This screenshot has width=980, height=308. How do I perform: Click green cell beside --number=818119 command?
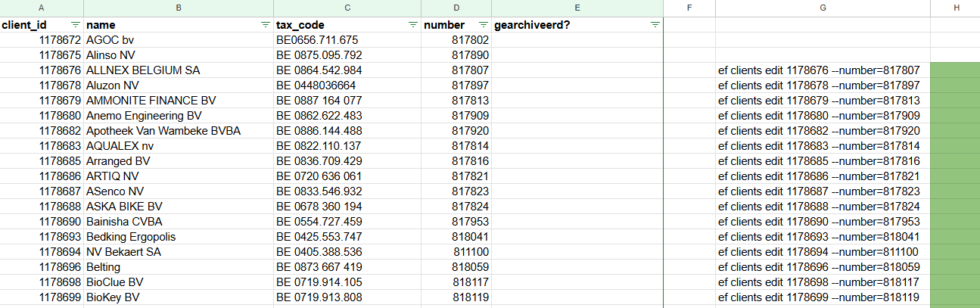tap(955, 297)
